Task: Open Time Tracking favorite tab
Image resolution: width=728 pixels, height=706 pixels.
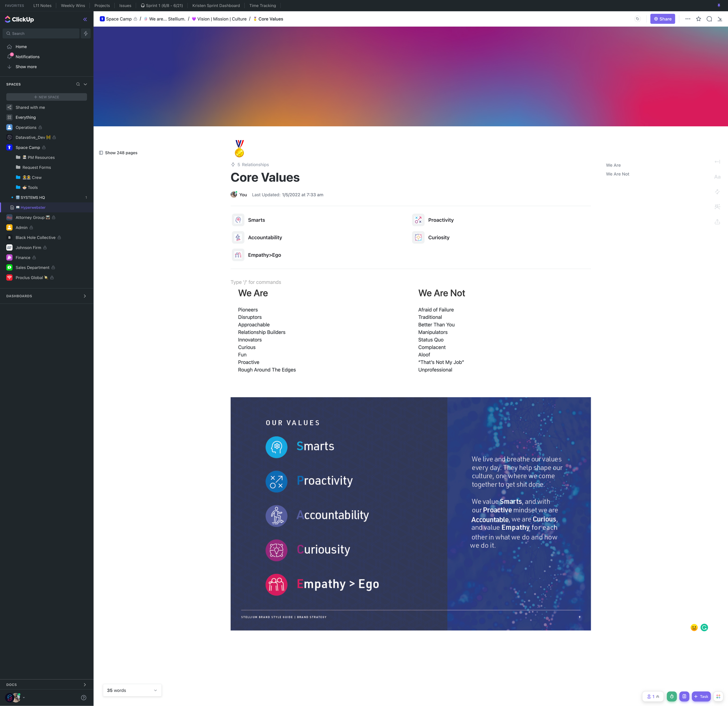Action: pyautogui.click(x=262, y=6)
